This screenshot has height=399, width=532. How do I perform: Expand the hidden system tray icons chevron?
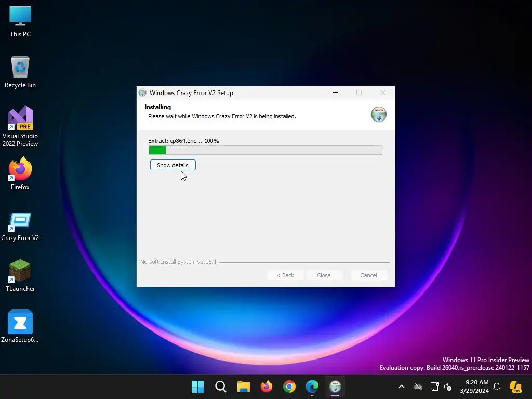point(402,387)
